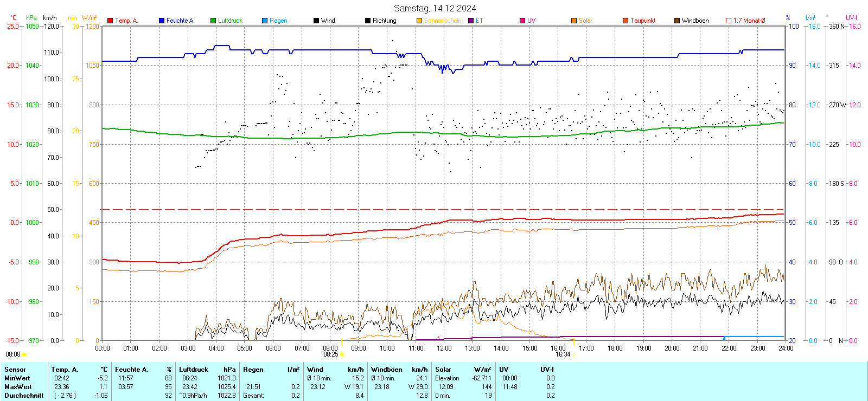The image size is (868, 401).
Task: Click the Richtung legend label
Action: pyautogui.click(x=384, y=21)
